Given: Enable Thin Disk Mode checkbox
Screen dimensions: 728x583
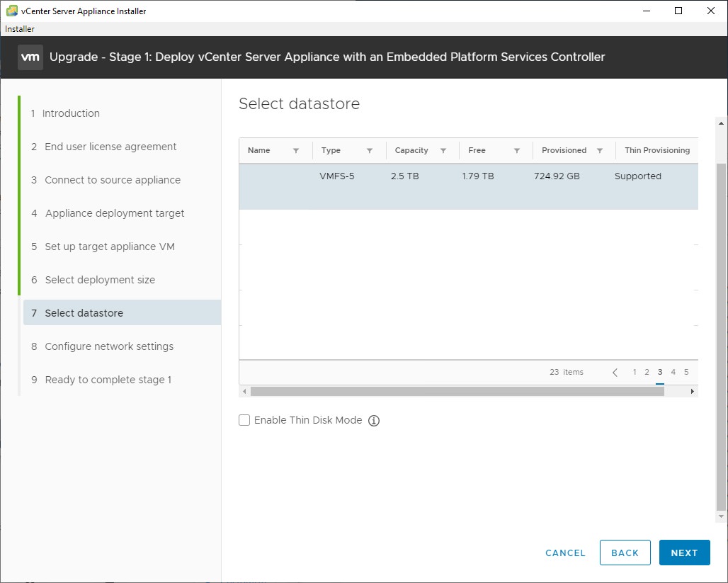Looking at the screenshot, I should click(x=244, y=420).
